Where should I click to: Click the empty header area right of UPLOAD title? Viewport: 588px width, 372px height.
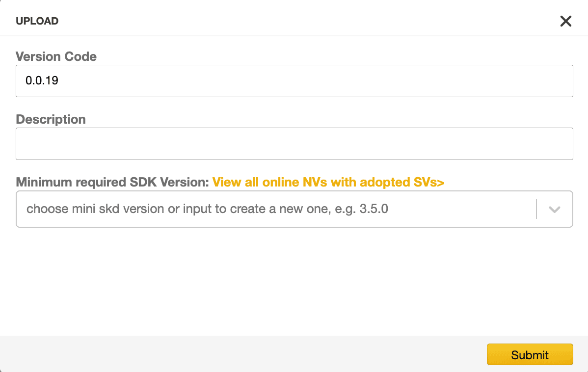[x=308, y=21]
